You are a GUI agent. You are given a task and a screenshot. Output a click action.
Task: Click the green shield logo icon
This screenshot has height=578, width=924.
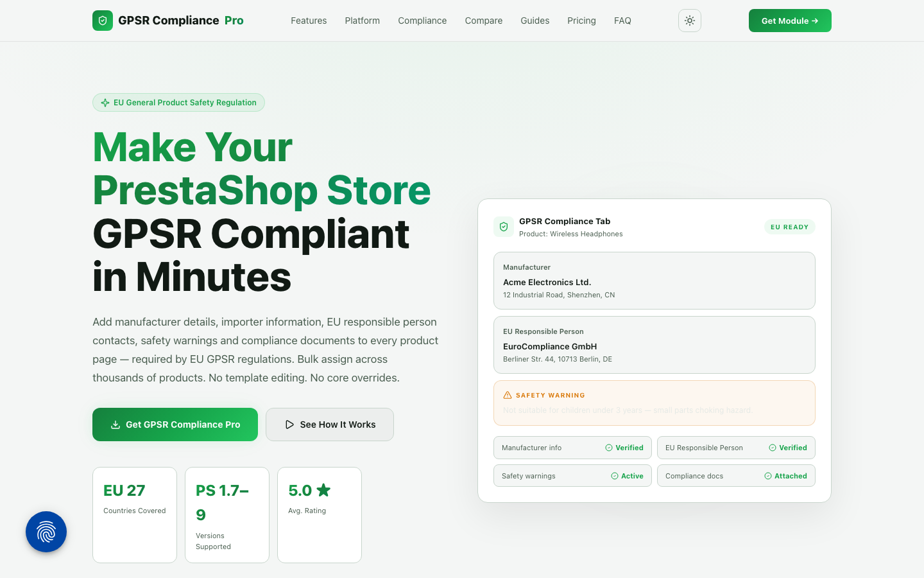[103, 21]
